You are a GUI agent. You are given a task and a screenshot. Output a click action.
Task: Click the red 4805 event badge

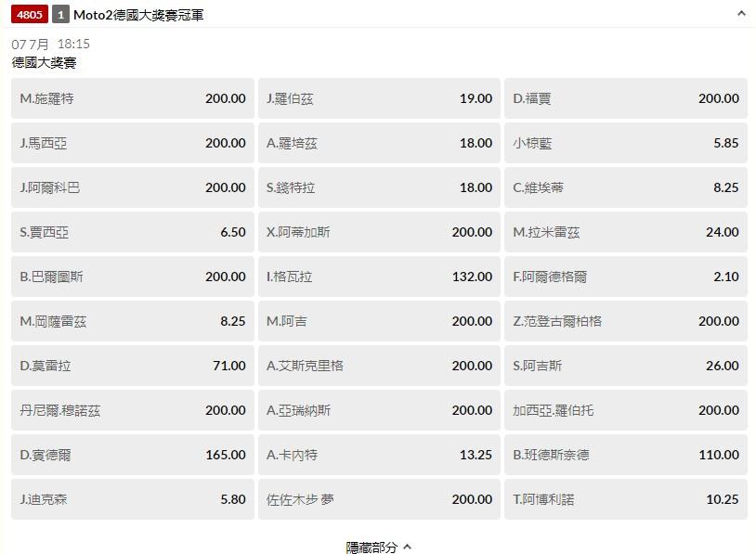(30, 15)
